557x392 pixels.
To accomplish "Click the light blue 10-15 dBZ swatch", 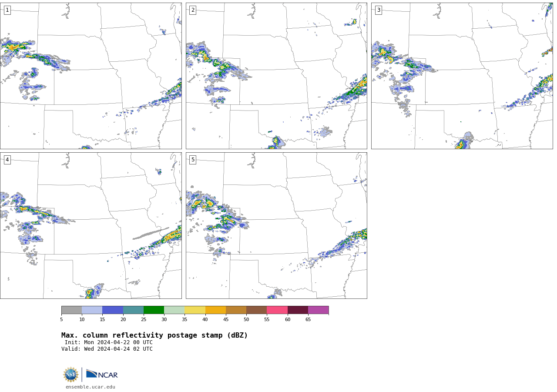I will pos(92,310).
